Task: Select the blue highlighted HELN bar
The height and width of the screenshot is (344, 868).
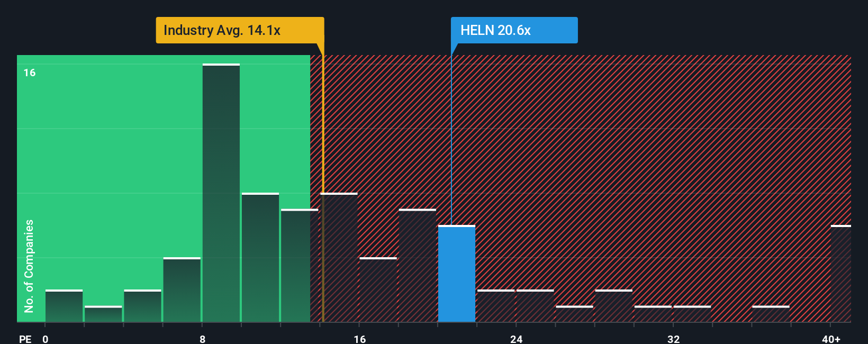Action: click(457, 274)
